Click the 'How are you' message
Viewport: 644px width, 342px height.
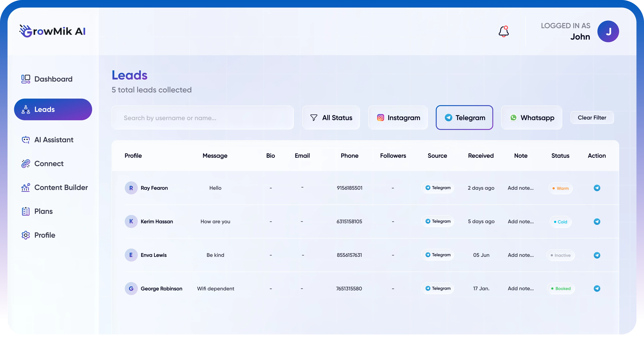click(215, 222)
